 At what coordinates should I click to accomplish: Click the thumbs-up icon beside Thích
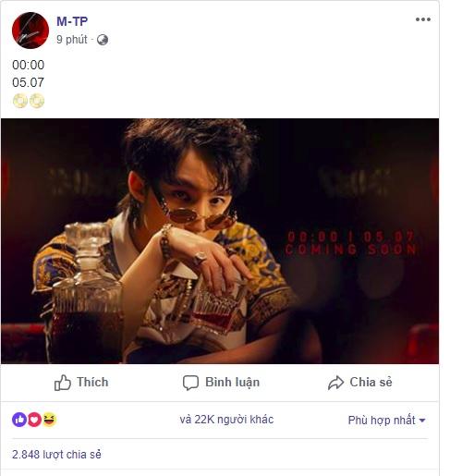pyautogui.click(x=63, y=383)
